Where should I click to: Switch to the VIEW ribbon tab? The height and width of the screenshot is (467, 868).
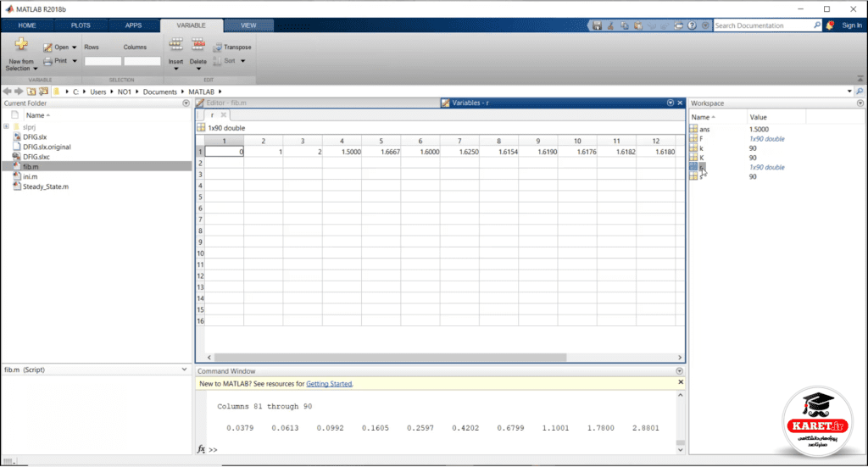click(x=248, y=25)
